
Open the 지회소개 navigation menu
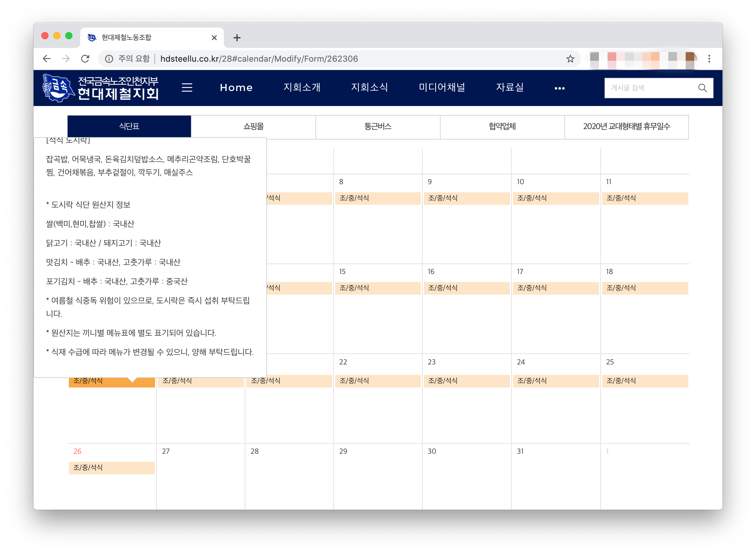point(302,87)
